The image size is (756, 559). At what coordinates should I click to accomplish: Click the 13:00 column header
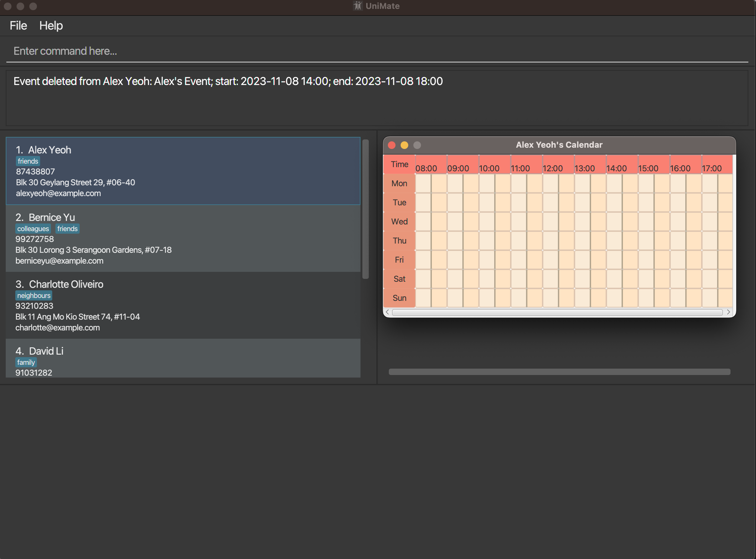(590, 165)
